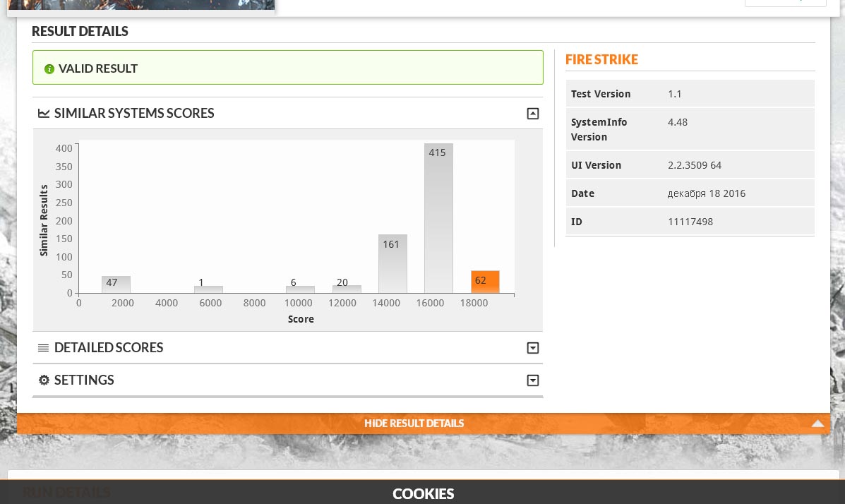Viewport: 845px width, 504px height.
Task: Click the 18000 tick label on the score axis
Action: click(x=474, y=303)
